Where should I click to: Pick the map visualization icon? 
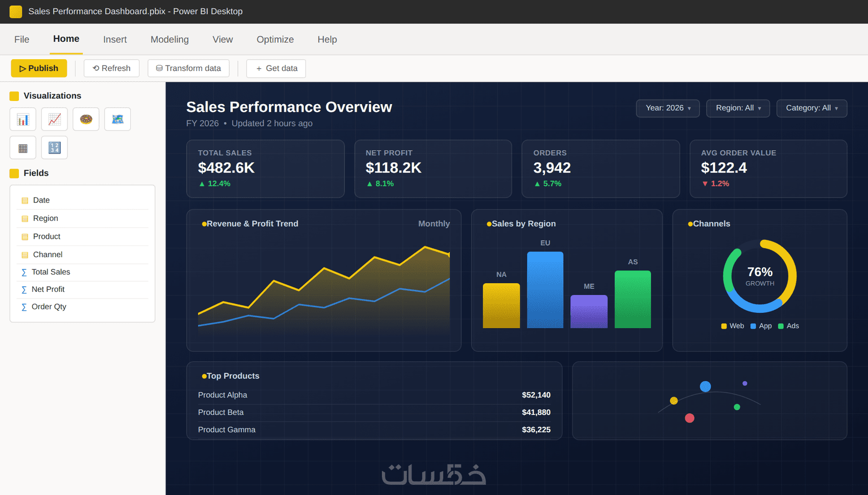click(x=117, y=119)
